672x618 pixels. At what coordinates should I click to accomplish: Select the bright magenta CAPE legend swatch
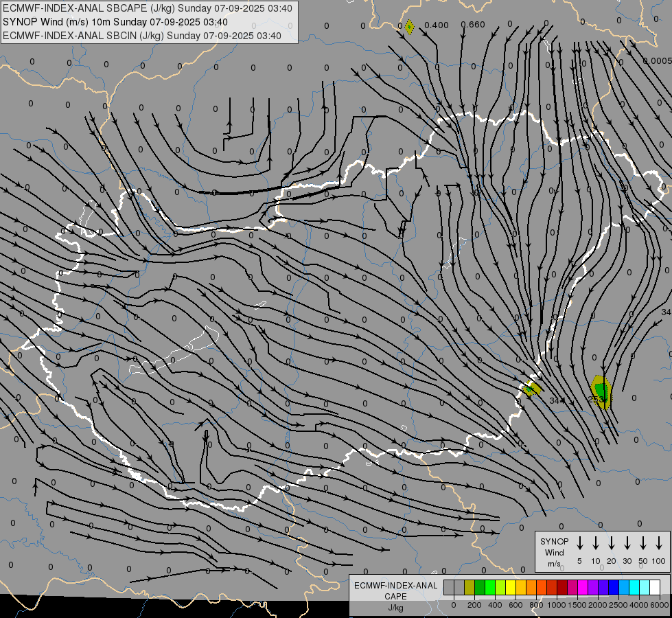tap(583, 588)
